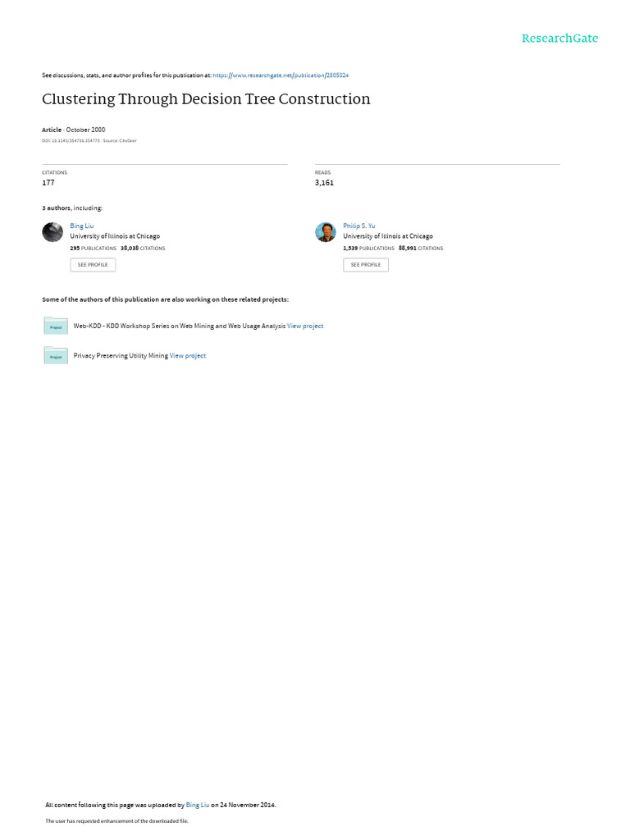
Task: Open the researchgate.net publication URL link
Action: coord(281,75)
